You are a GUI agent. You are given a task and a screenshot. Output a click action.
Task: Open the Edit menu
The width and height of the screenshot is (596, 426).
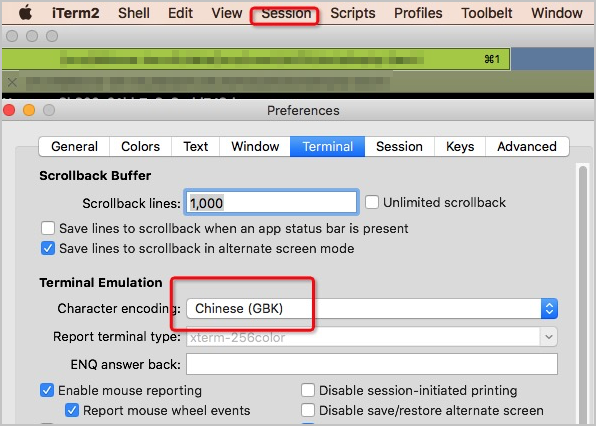(180, 13)
